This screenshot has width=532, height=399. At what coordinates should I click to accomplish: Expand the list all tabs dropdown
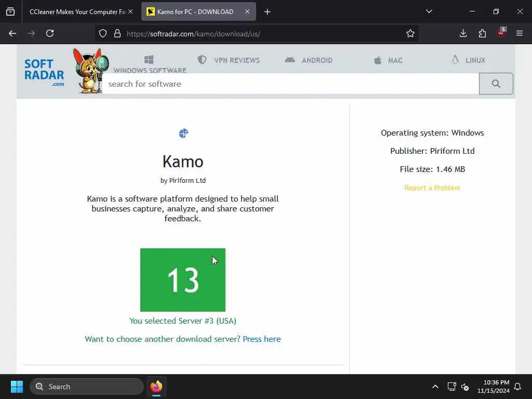429,11
